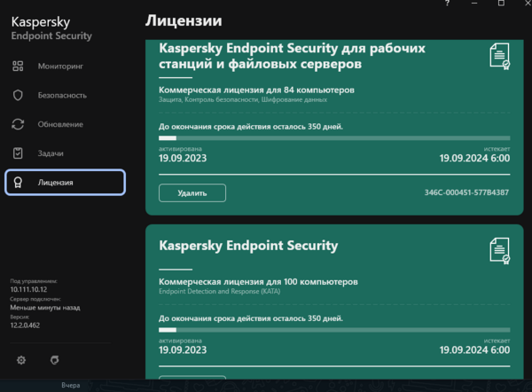Click the partially visible button on second license card
The height and width of the screenshot is (392, 532).
click(192, 379)
